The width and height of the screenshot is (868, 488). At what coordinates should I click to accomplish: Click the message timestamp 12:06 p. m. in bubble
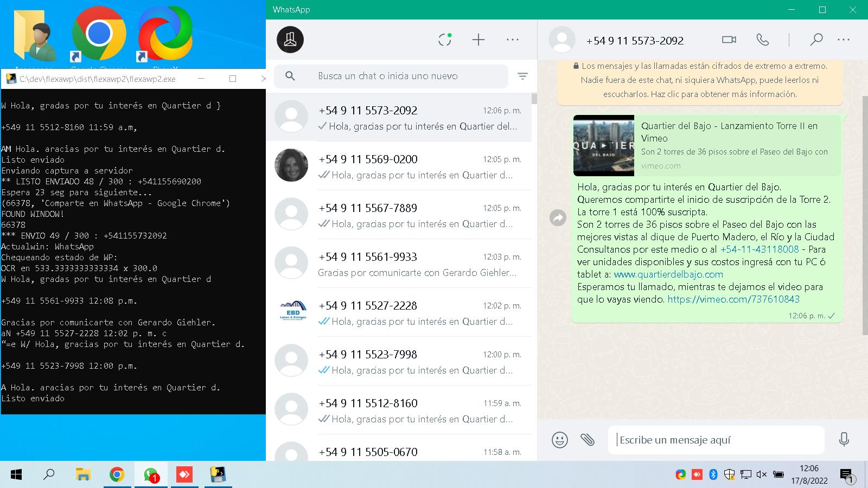807,316
